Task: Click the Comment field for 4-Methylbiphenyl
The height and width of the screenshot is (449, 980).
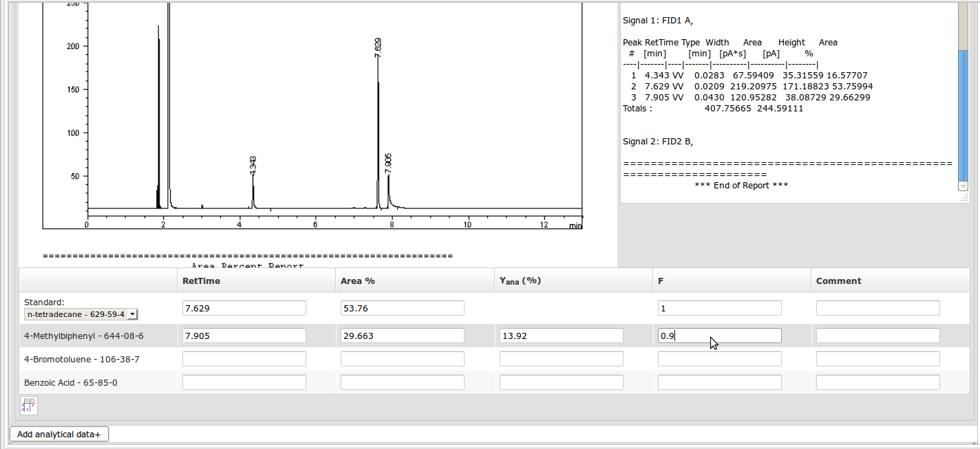Action: 877,336
